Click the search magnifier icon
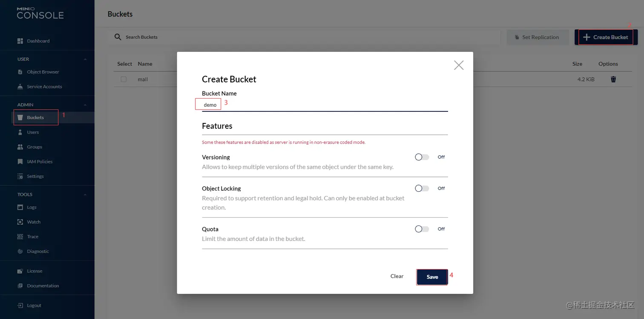The width and height of the screenshot is (644, 319). click(x=118, y=37)
